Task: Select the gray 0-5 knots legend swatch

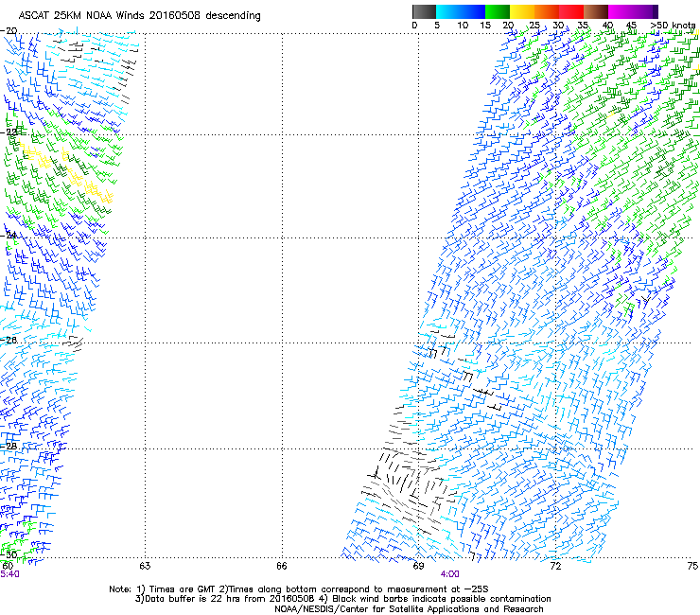Action: [424, 11]
